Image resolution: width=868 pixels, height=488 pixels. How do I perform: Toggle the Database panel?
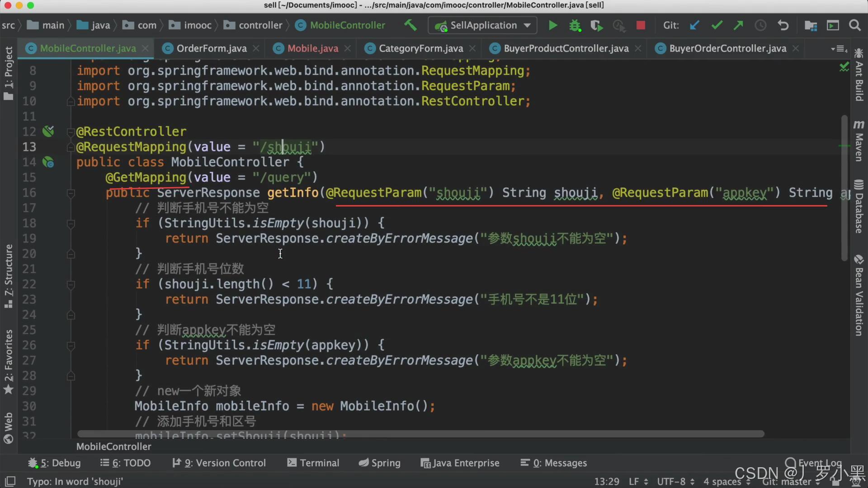tap(859, 206)
